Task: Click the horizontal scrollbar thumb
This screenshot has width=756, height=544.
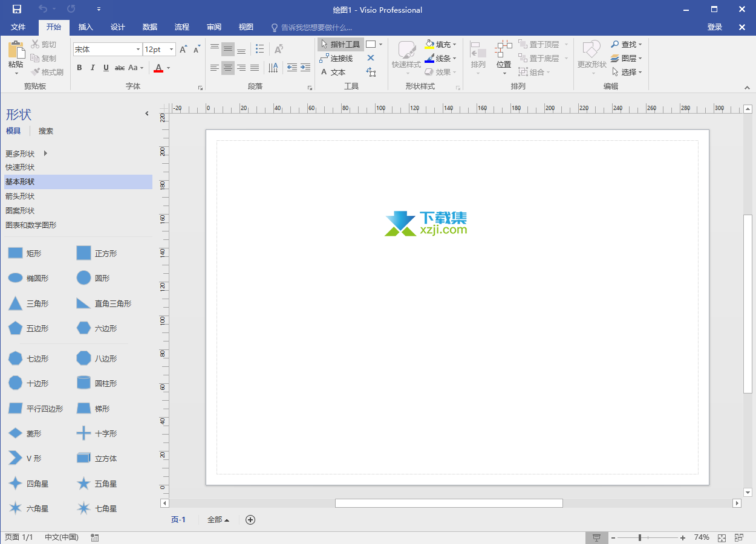Action: coord(449,503)
